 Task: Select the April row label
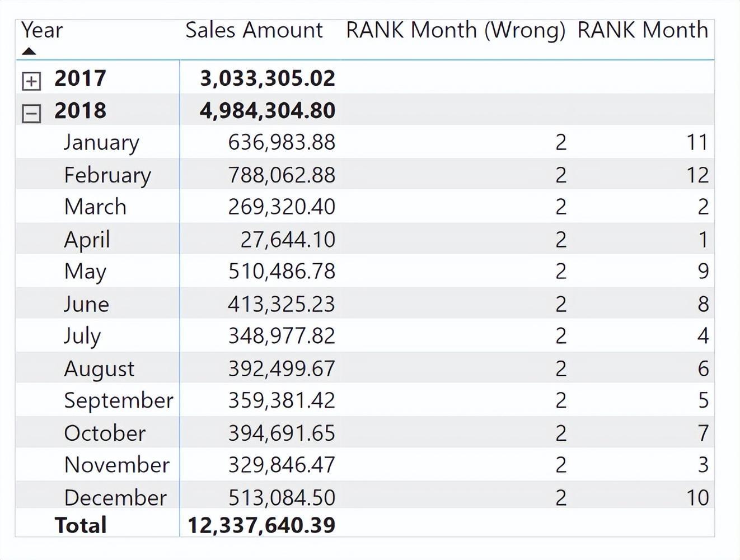(87, 240)
